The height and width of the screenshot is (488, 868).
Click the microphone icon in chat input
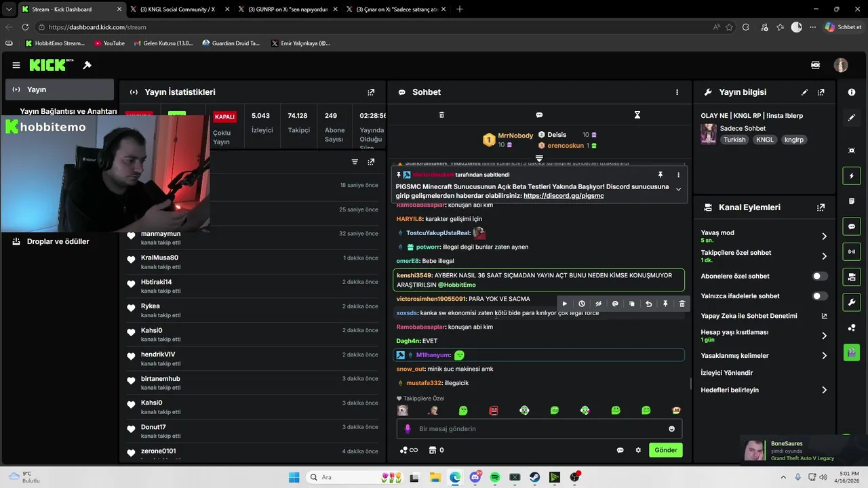click(x=408, y=429)
